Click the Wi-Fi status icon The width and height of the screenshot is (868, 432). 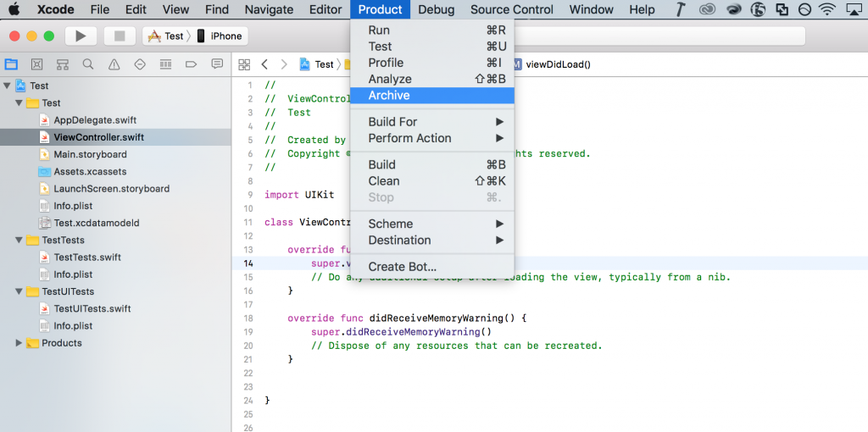point(828,8)
